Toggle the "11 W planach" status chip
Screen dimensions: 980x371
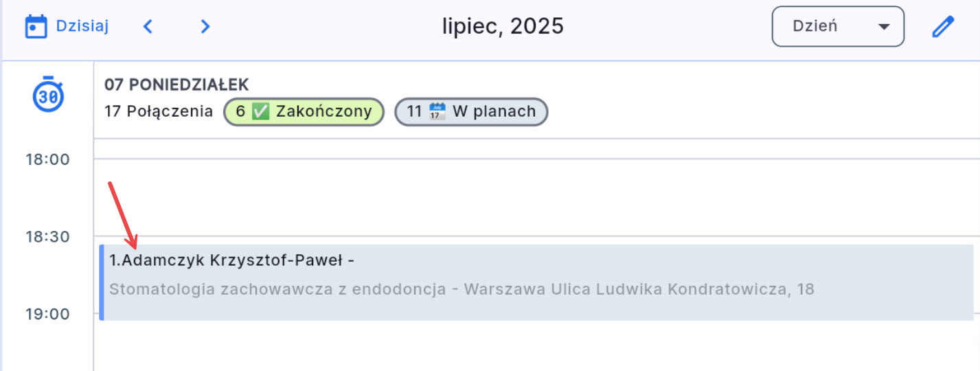pyautogui.click(x=471, y=112)
